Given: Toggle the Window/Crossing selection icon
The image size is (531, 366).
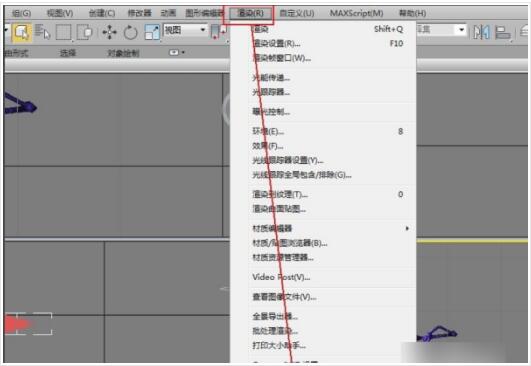Looking at the screenshot, I should tap(84, 33).
